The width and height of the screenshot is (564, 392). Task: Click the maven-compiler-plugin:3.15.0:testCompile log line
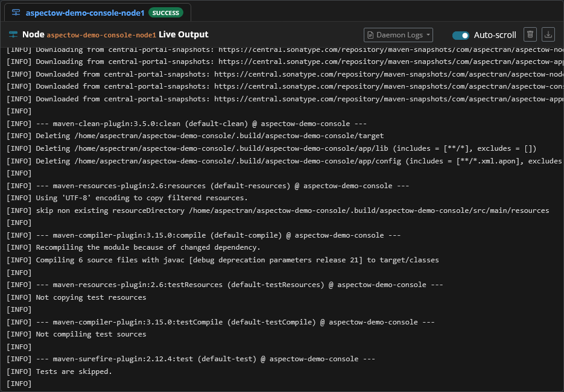pos(221,322)
